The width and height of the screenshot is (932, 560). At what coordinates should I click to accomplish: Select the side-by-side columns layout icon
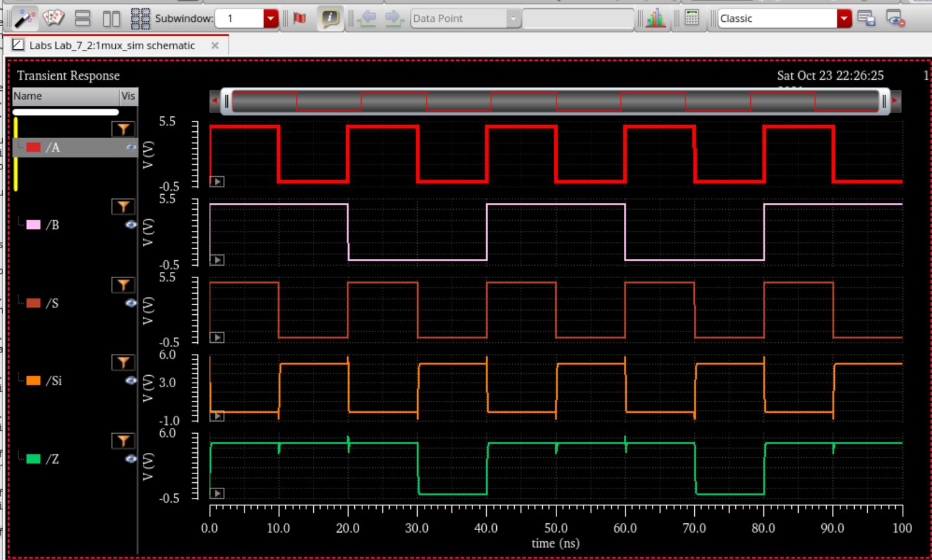[x=111, y=19]
